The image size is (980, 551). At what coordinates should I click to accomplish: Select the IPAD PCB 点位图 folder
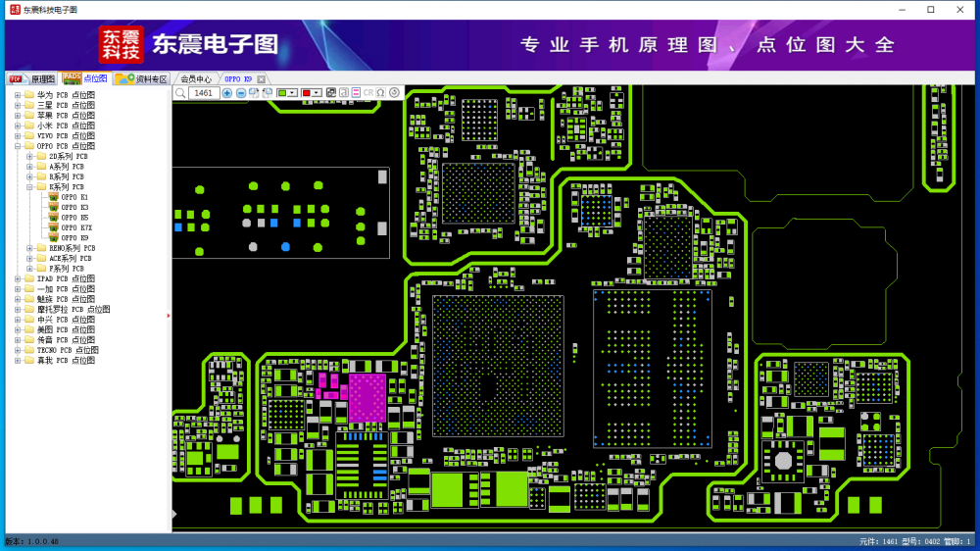[x=66, y=279]
